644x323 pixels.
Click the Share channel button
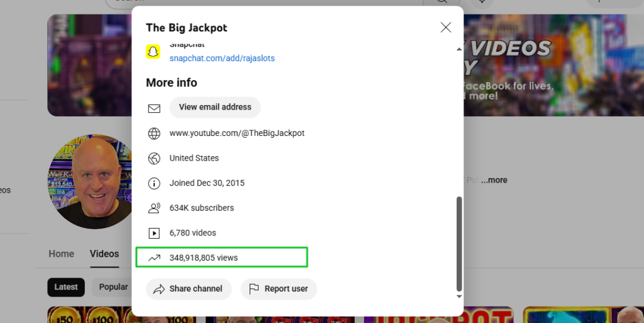(x=189, y=289)
